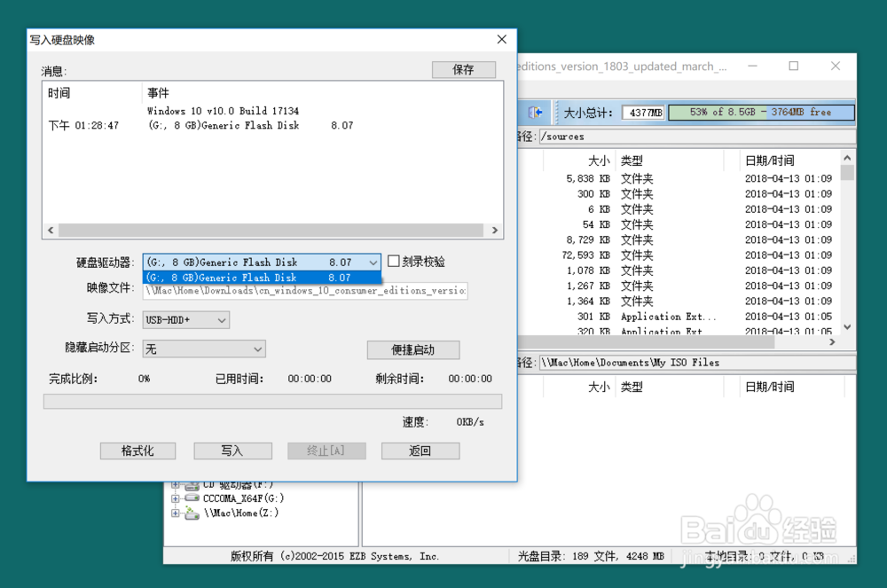
Task: Select \\Mac\Home(Z:) label in the tree
Action: pos(241,513)
